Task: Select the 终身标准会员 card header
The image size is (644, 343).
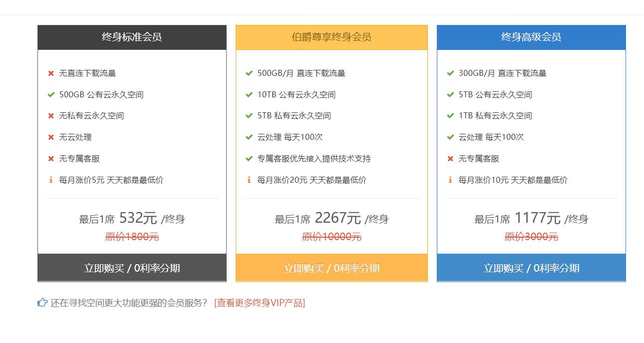Action: coord(131,36)
